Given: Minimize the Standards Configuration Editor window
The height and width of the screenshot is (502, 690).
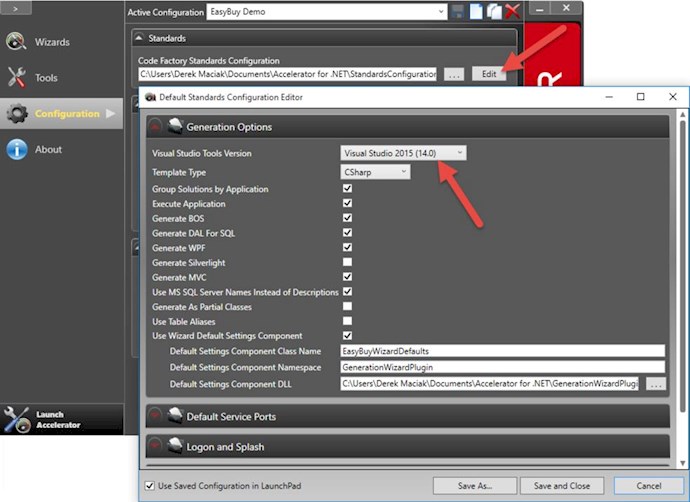Looking at the screenshot, I should [609, 97].
